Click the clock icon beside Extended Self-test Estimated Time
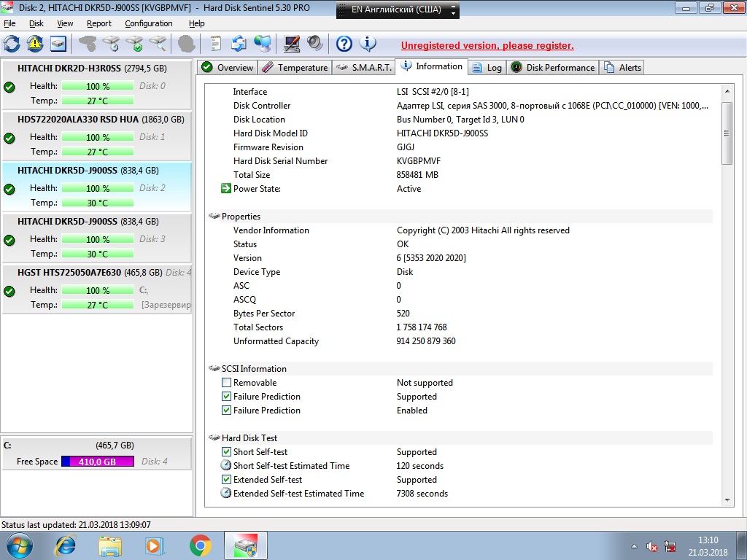Viewport: 747px width, 560px height. coord(226,493)
